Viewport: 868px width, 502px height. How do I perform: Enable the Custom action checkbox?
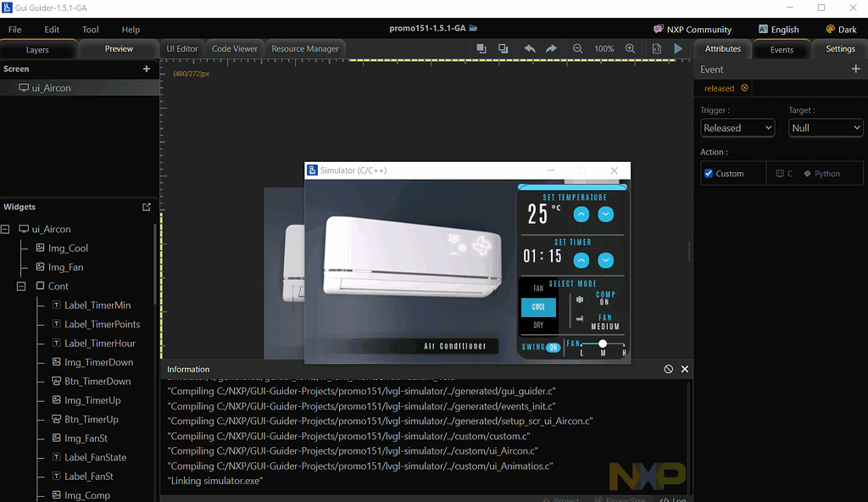coord(707,173)
